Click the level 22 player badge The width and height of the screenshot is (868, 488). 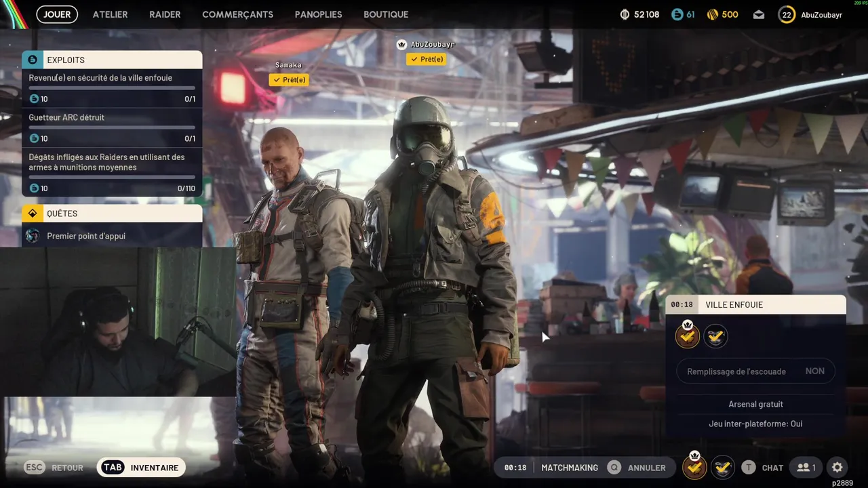pos(787,14)
